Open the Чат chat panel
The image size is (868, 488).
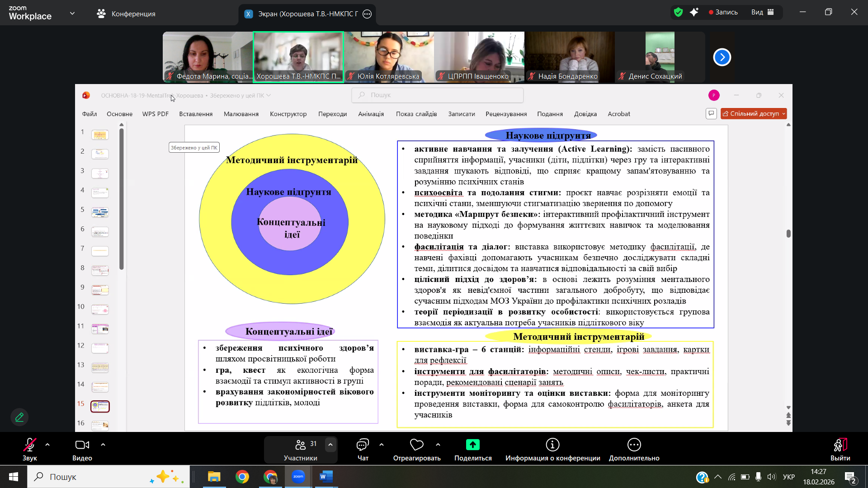[363, 445]
